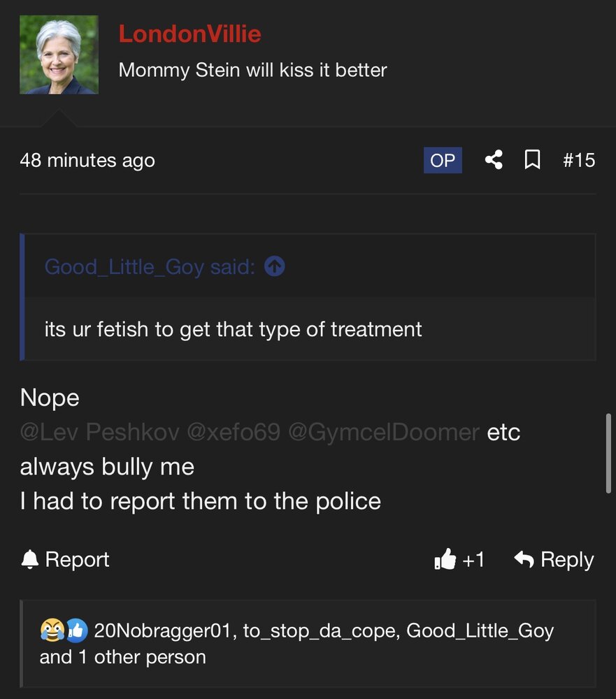Jump to quoted post via up arrow icon
Viewport: 616px width, 699px height.
[x=274, y=266]
